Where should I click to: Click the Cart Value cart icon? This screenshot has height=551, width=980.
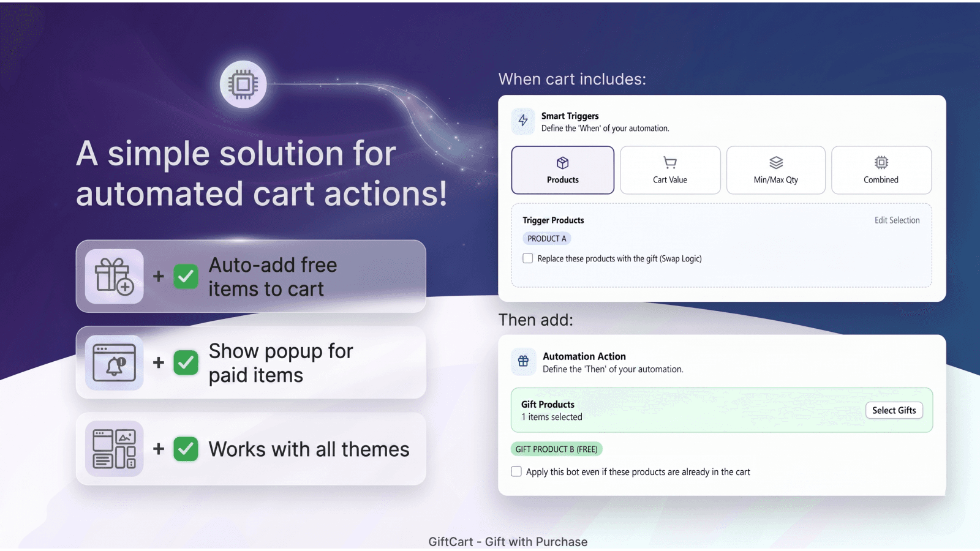(670, 163)
